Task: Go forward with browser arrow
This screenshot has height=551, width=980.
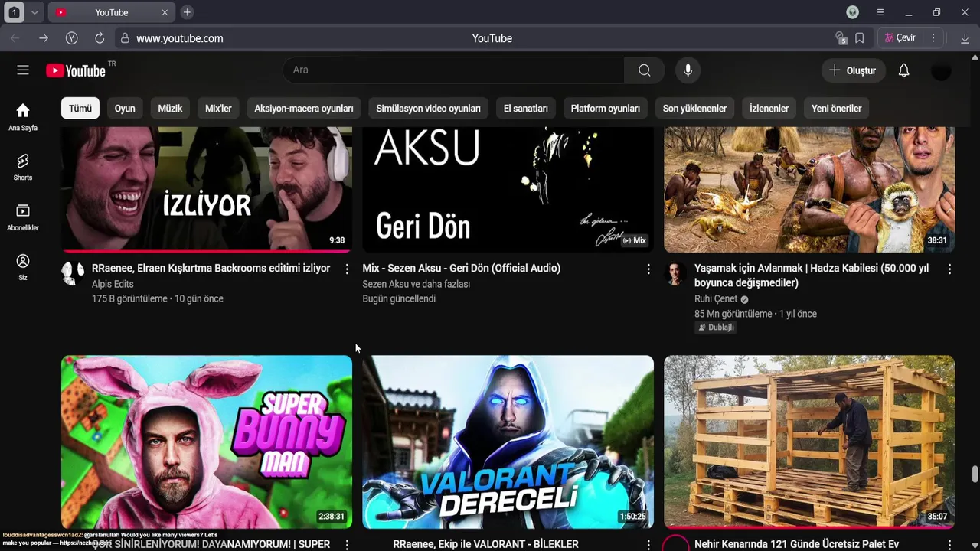Action: coord(44,38)
